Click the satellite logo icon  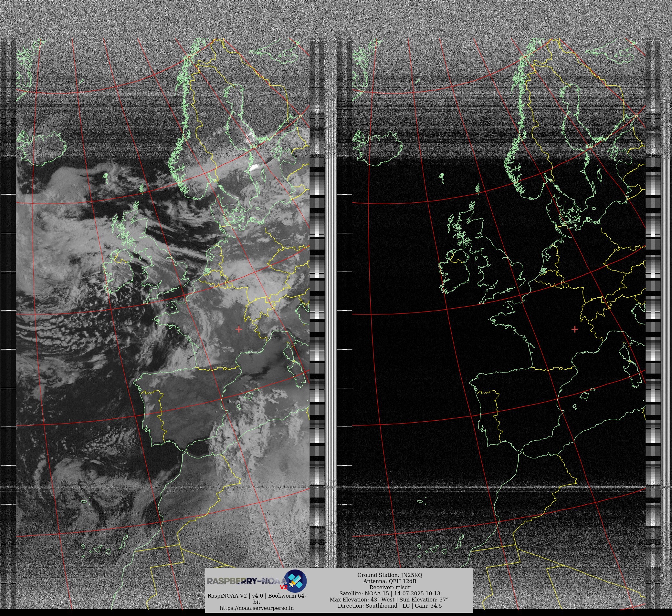click(x=296, y=581)
